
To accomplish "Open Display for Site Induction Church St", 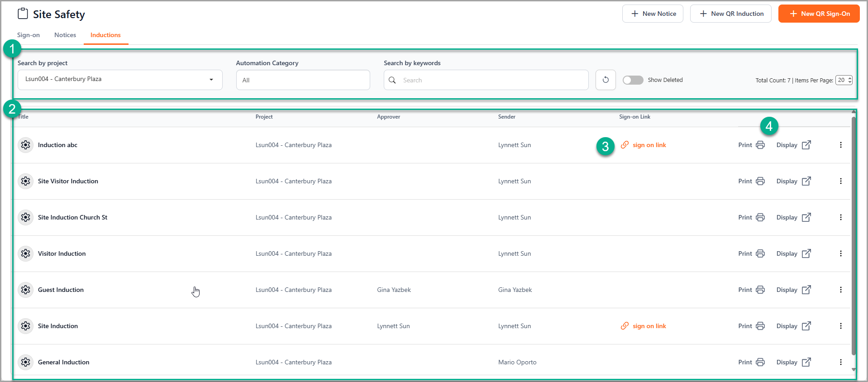I will pyautogui.click(x=793, y=217).
